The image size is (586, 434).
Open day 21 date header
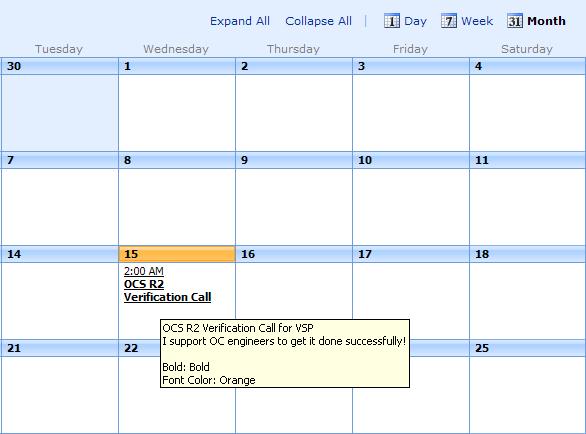click(60, 348)
